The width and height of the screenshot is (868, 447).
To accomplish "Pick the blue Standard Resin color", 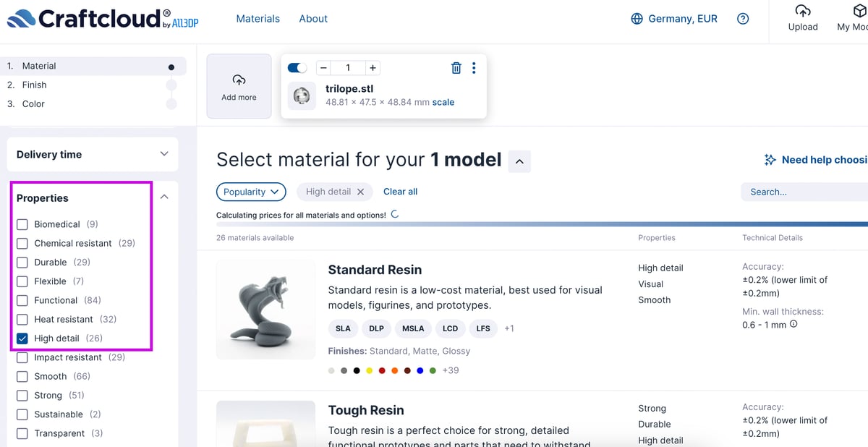I will pos(420,370).
